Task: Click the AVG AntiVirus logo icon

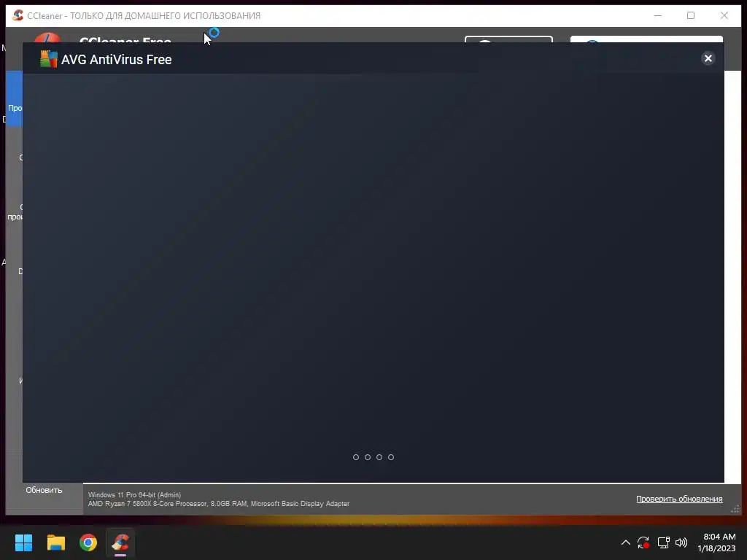Action: [49, 59]
